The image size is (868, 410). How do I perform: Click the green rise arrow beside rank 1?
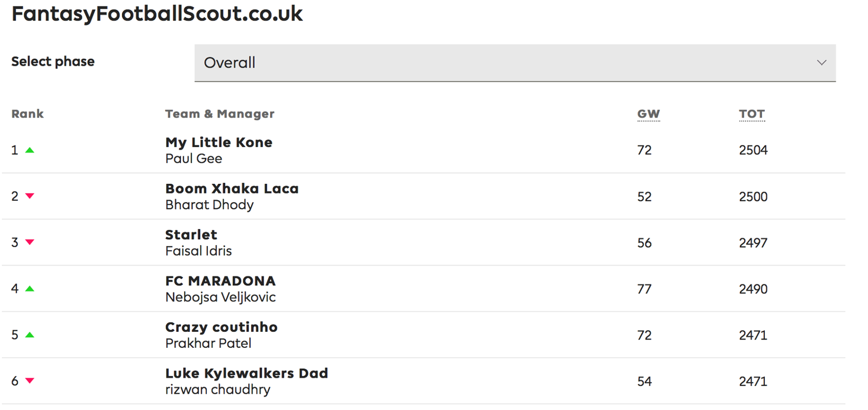point(30,150)
